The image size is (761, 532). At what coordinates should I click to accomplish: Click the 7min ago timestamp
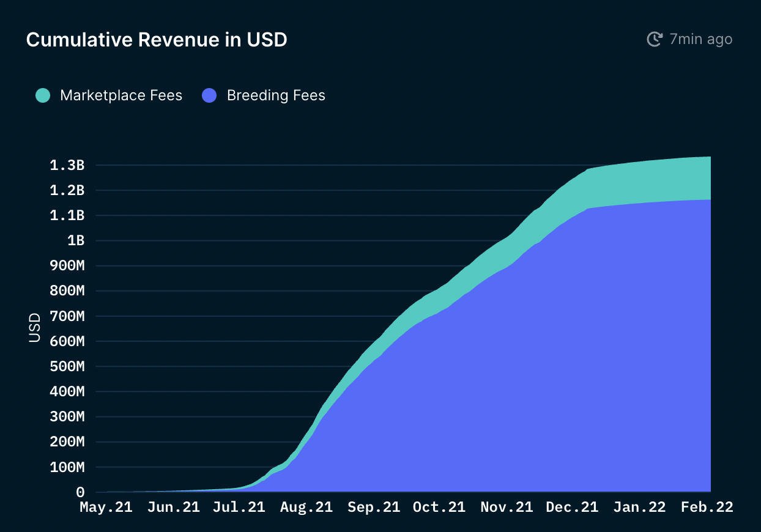[x=701, y=39]
